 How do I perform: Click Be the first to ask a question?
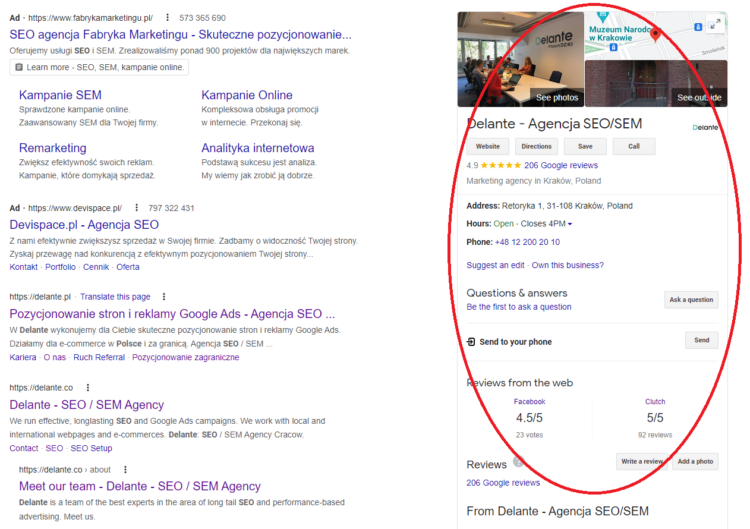coord(519,307)
